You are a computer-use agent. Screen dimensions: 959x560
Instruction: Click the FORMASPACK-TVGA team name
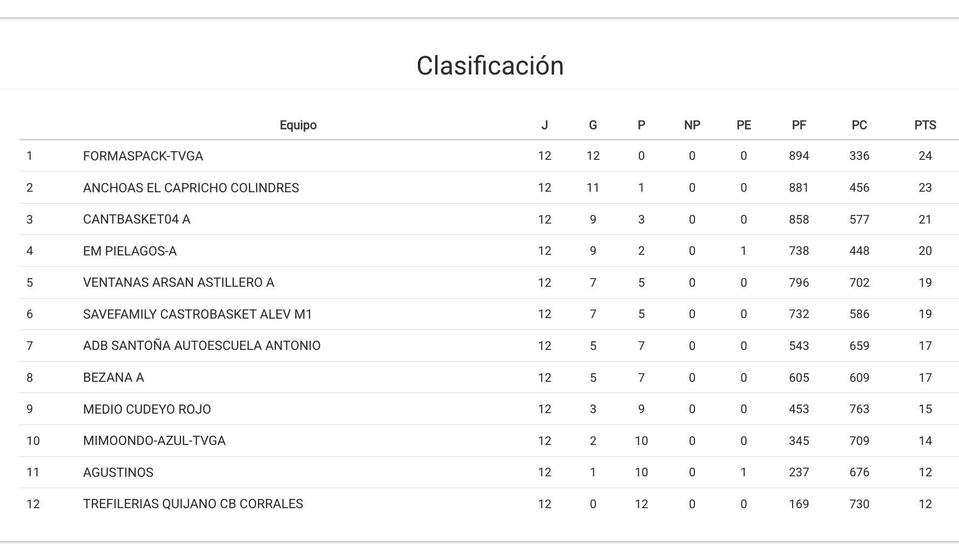143,156
